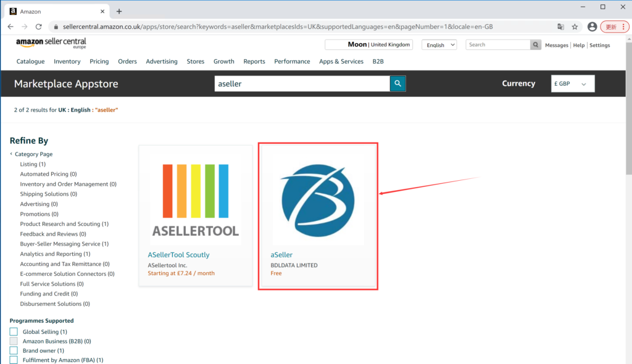Filter by Disbursement Solutions (0)
Screen dimensions: 632x364
coord(55,304)
